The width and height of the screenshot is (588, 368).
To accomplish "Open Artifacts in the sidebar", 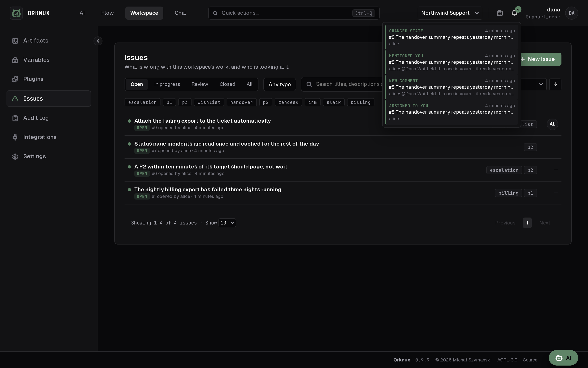I will pyautogui.click(x=49, y=41).
